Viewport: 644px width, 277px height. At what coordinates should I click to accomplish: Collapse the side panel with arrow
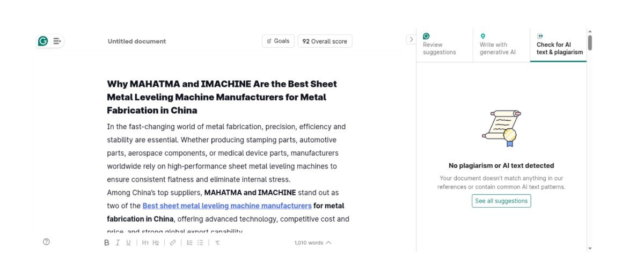point(411,39)
